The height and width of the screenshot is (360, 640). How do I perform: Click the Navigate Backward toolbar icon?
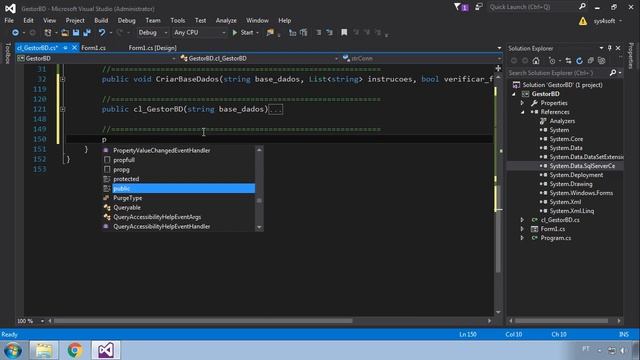tap(15, 33)
